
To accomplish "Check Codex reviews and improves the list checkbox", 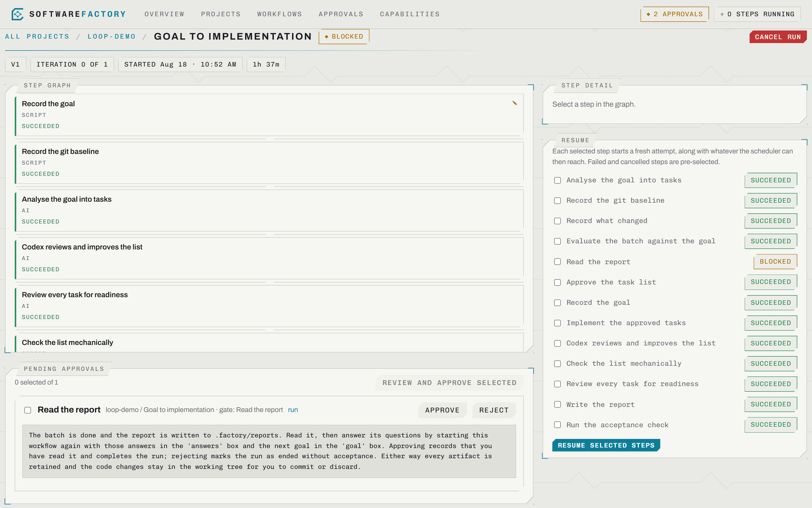I will (557, 343).
